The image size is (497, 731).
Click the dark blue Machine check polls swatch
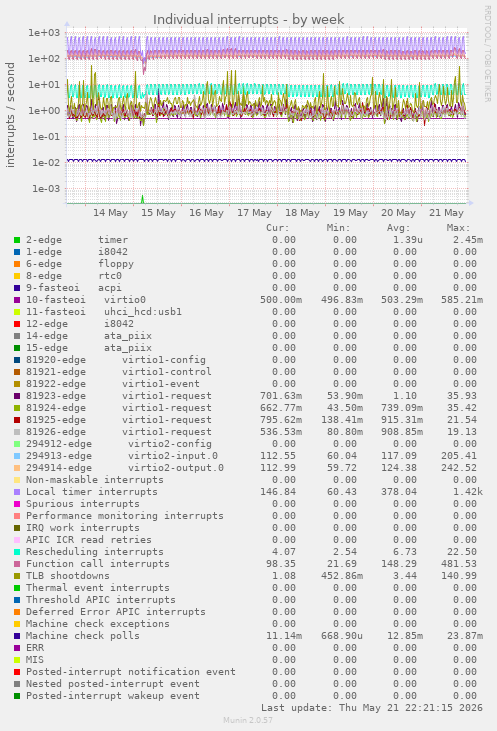click(x=17, y=636)
